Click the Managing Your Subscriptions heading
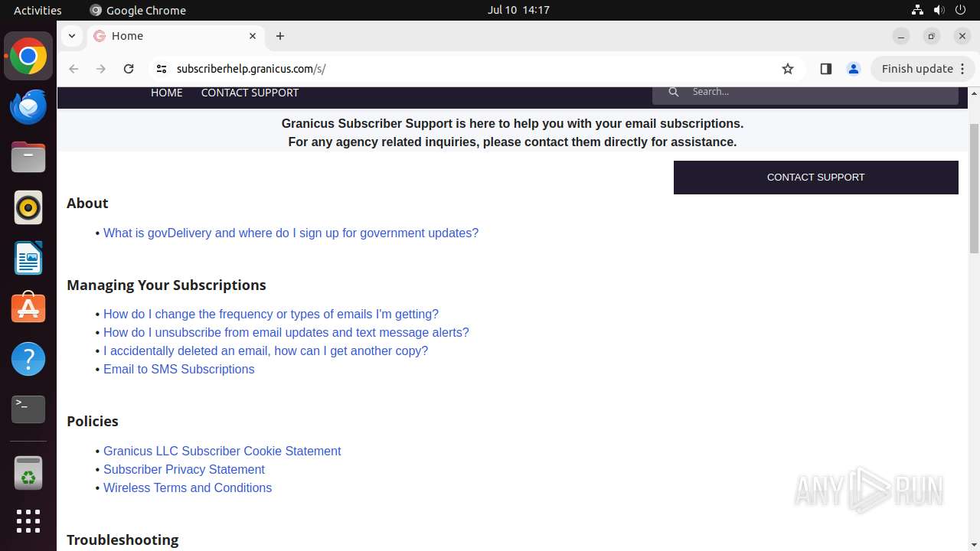This screenshot has height=551, width=980. (x=166, y=285)
